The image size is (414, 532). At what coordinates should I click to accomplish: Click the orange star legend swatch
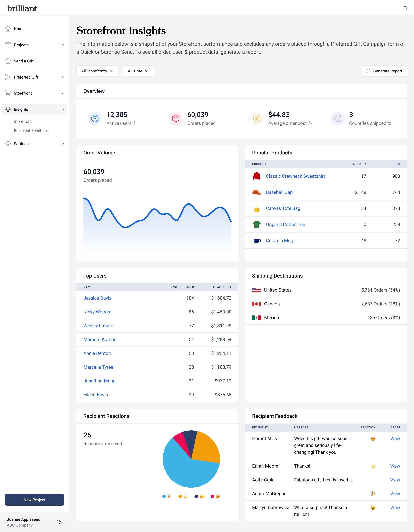tap(180, 496)
